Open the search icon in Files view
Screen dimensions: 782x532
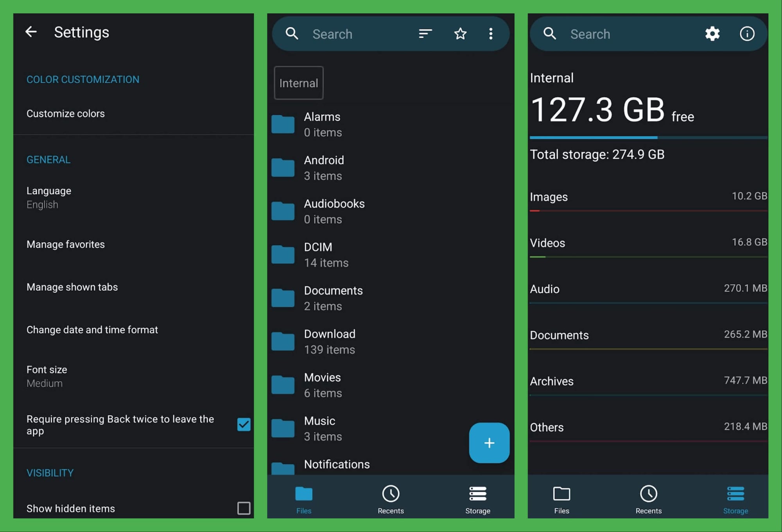pos(292,34)
